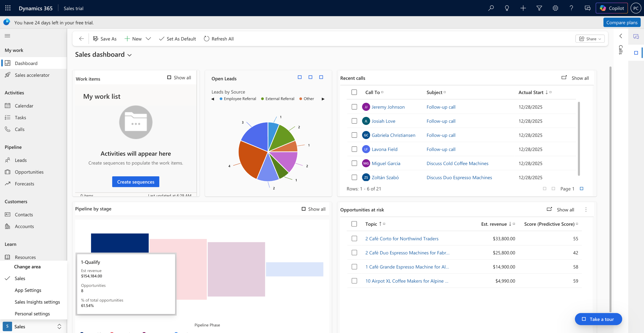Click the dark blue Qualify funnel bar
The width and height of the screenshot is (644, 333).
click(120, 243)
